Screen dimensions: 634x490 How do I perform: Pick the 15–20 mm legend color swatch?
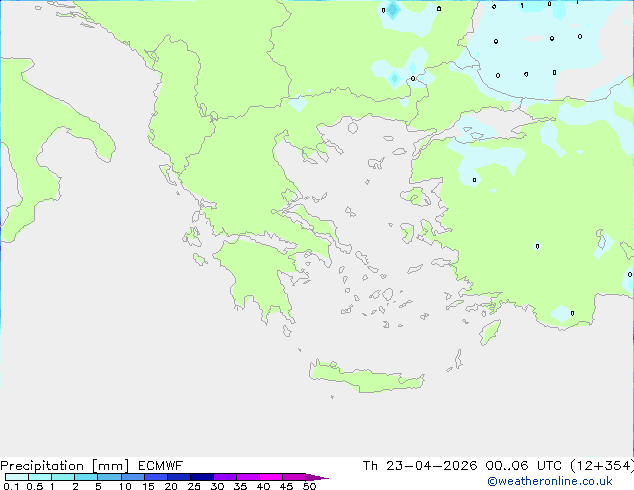click(156, 477)
